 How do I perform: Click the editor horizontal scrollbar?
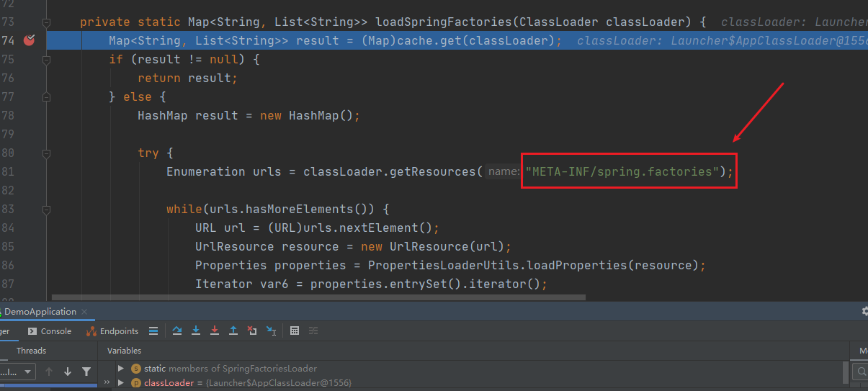point(319,296)
